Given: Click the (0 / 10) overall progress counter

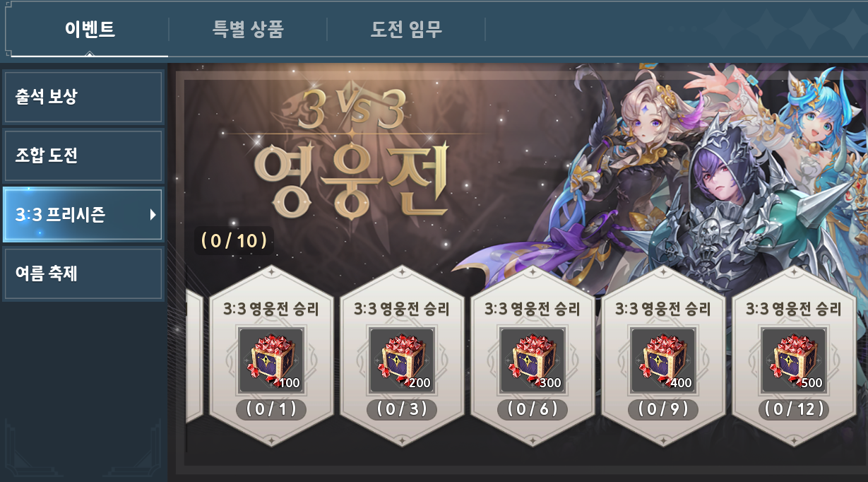Looking at the screenshot, I should point(234,241).
